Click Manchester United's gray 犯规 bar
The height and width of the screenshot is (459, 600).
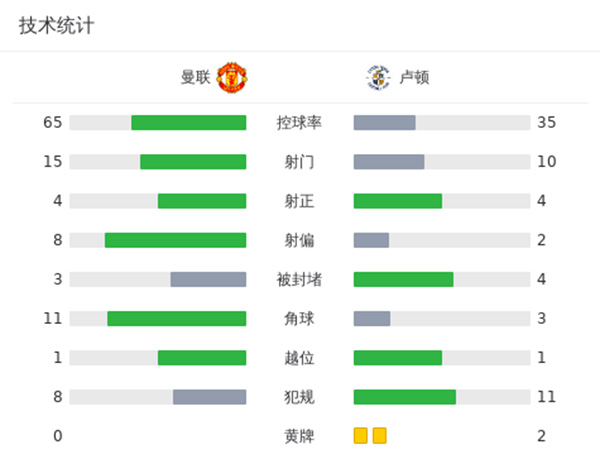[209, 397]
